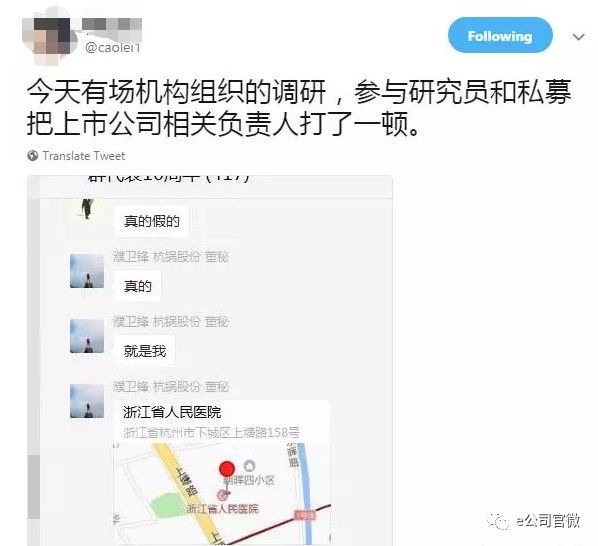Screen dimensions: 598x546
Task: Expand the tweet options chevron
Action: pyautogui.click(x=579, y=37)
